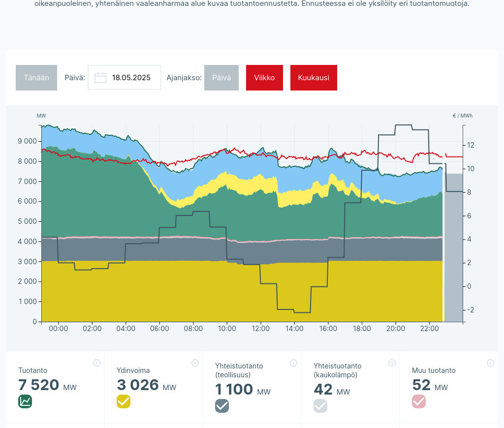Click the Tänään button

click(x=36, y=78)
